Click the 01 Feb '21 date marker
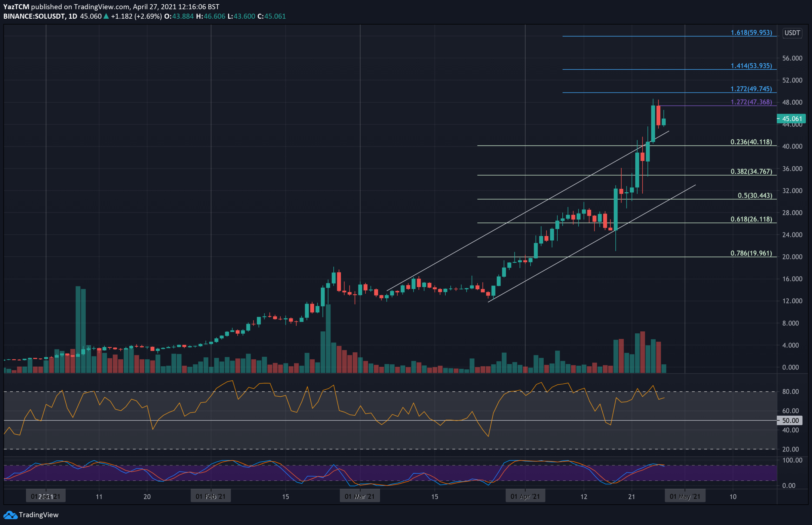The width and height of the screenshot is (812, 525). coord(211,496)
